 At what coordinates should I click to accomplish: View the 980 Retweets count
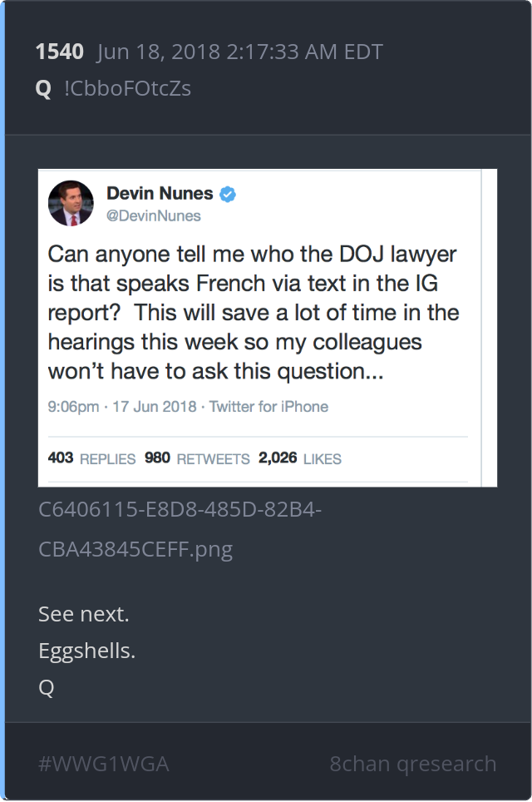(x=197, y=458)
